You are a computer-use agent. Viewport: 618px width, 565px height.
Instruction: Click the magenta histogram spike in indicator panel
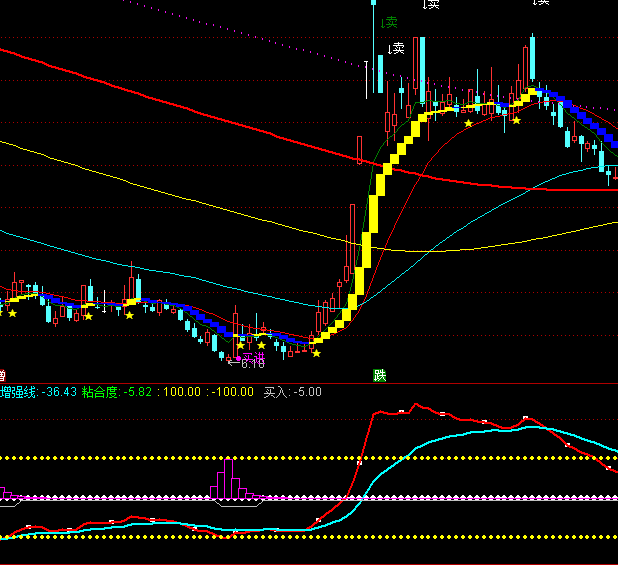[x=229, y=478]
